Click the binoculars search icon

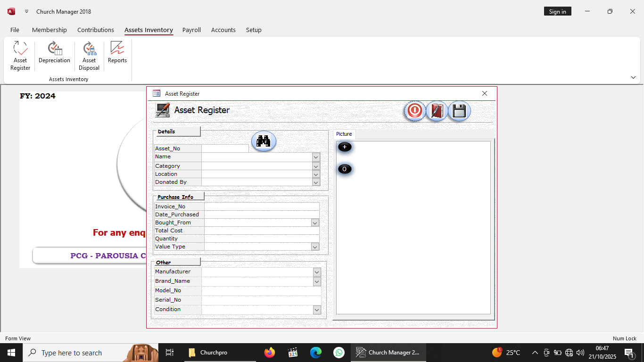click(264, 141)
